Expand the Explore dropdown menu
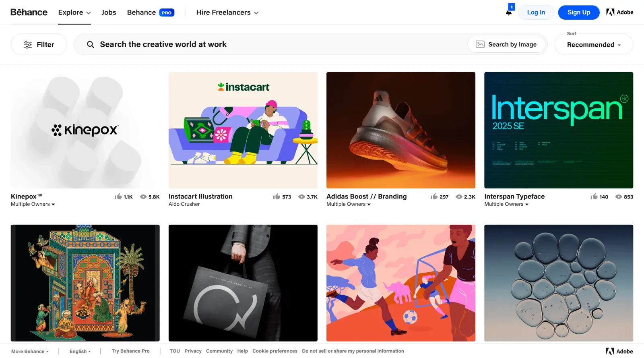Screen dimensions: 644x358 (x=74, y=12)
